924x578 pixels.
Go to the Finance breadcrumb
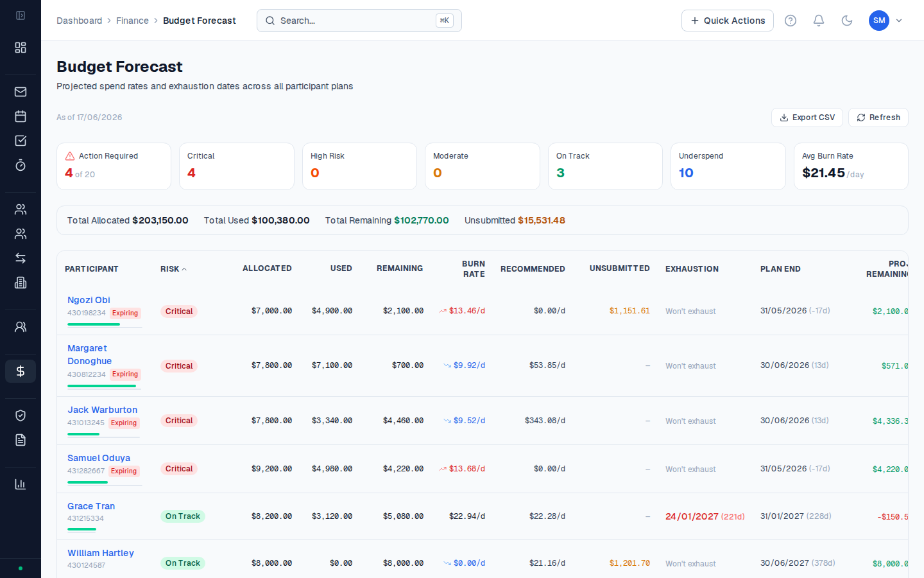[x=132, y=21]
